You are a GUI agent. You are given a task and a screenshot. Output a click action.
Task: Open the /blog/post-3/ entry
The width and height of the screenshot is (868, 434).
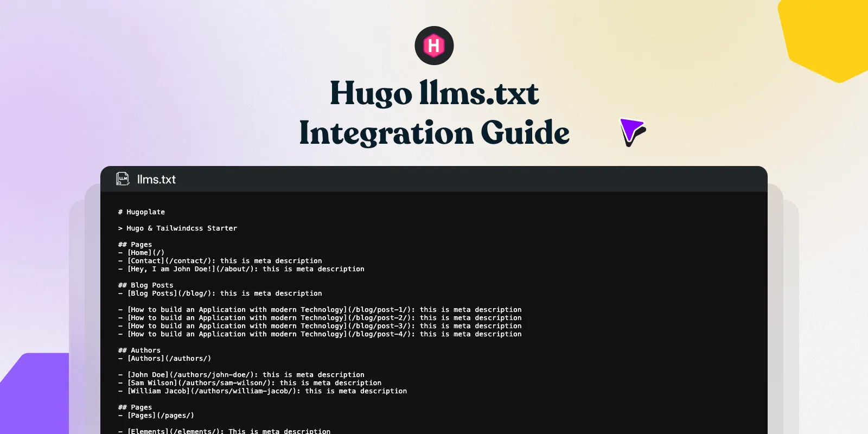pos(271,326)
